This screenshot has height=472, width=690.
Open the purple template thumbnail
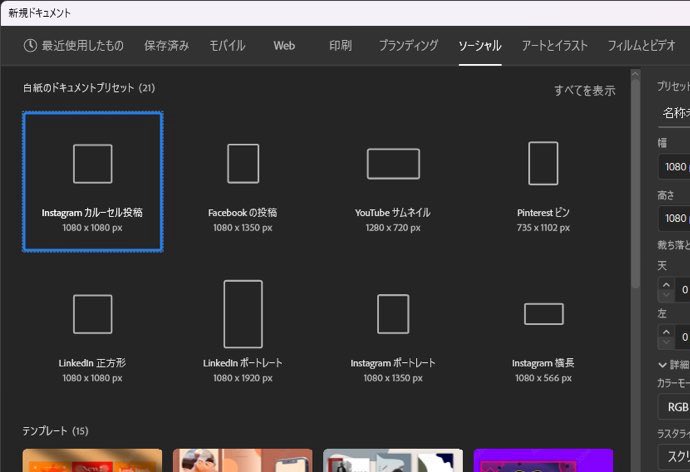(543, 461)
